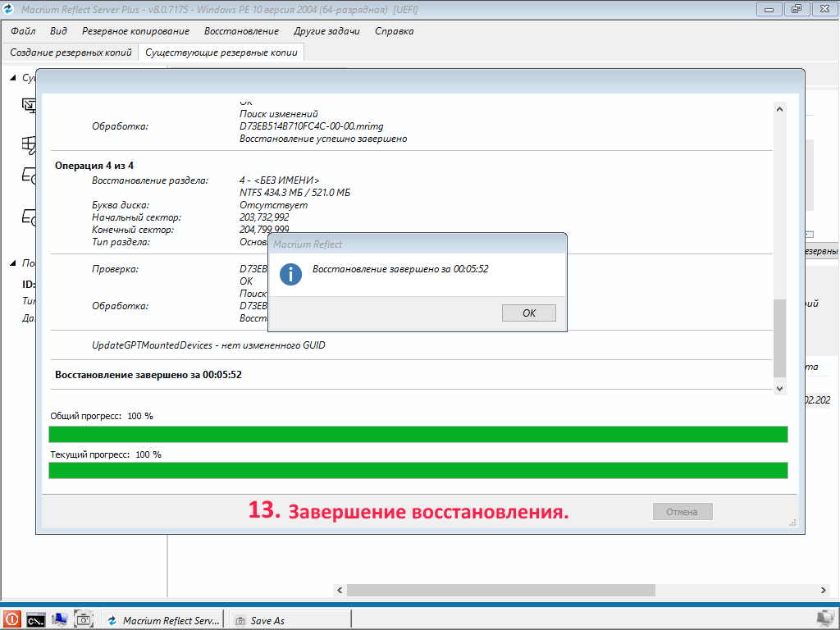
Task: Click the blue information icon in the dialog
Action: click(x=290, y=275)
